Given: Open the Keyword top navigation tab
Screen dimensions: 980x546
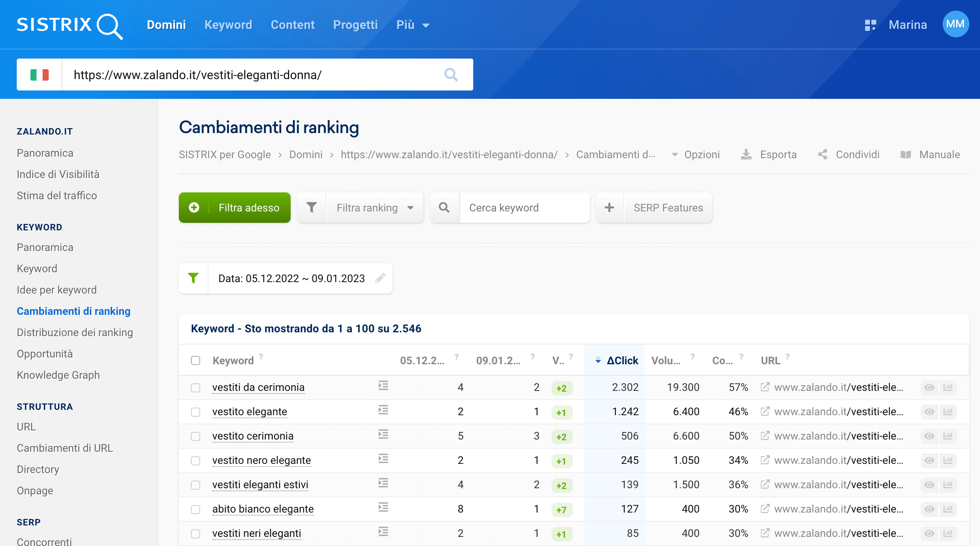Looking at the screenshot, I should click(x=228, y=25).
